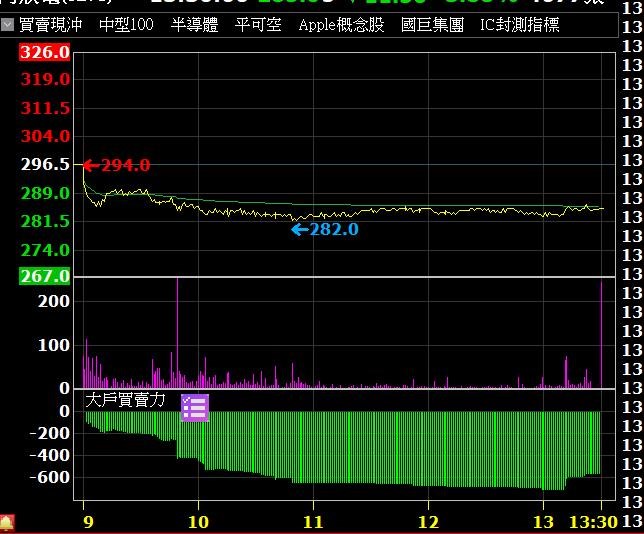Click the red arrow at 294.0 marker
This screenshot has width=644, height=534.
tap(89, 165)
